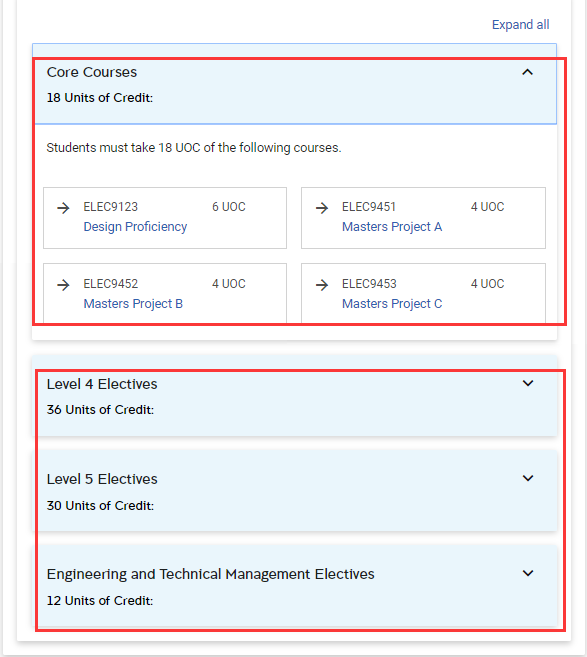The width and height of the screenshot is (587, 657).
Task: Open the Masters Project A link
Action: coord(392,227)
